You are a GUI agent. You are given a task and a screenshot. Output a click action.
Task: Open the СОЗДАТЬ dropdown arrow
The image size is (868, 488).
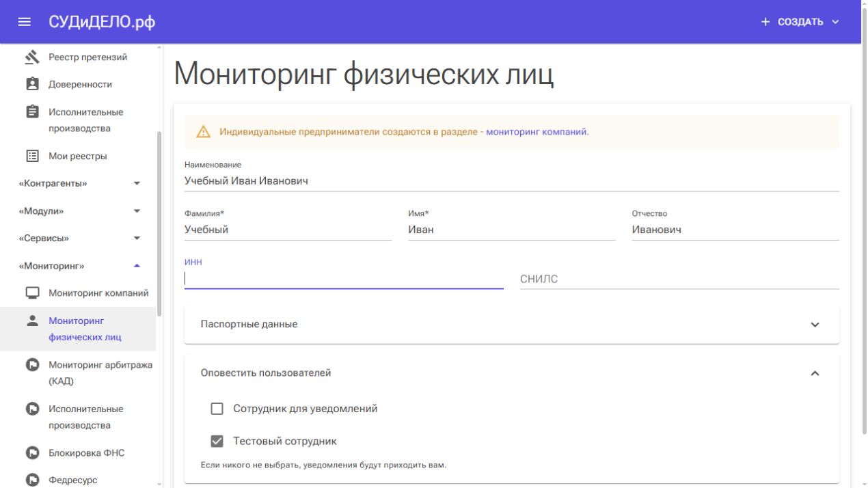pyautogui.click(x=835, y=22)
